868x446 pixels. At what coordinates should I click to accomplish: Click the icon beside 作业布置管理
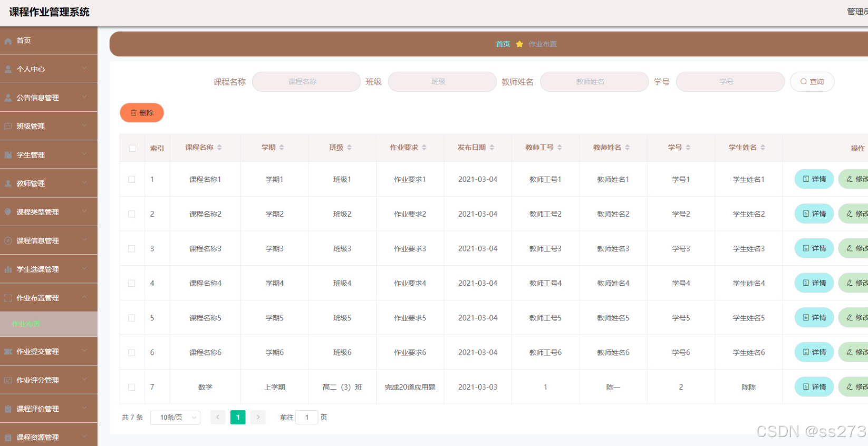[x=8, y=298]
